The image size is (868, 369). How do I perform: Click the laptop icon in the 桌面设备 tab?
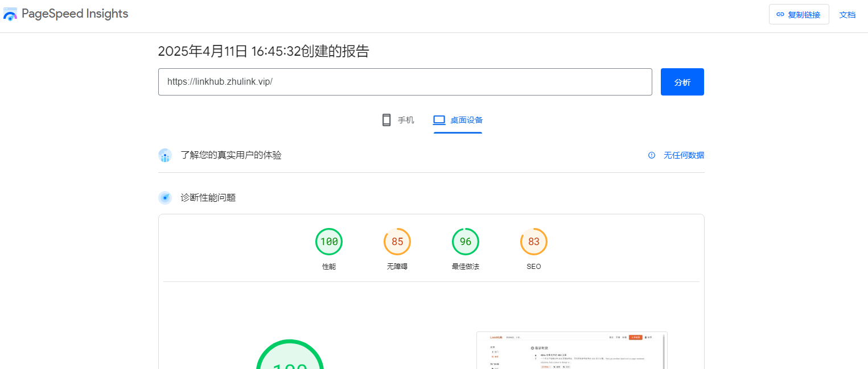pyautogui.click(x=439, y=120)
